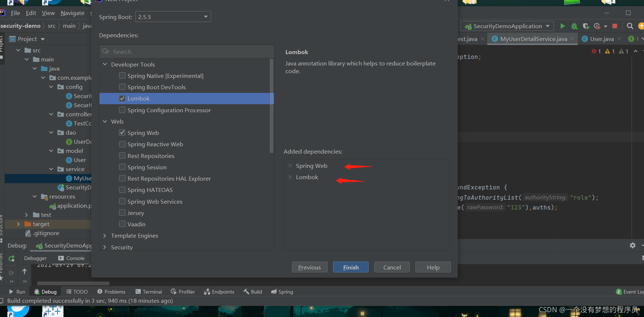
Task: Enable Spring Boot DevTools dependency
Action: (x=122, y=87)
